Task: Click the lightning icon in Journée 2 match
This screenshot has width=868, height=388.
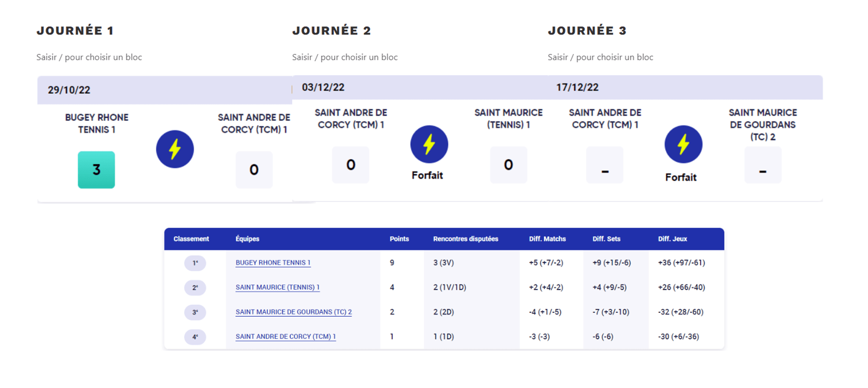Action: [429, 144]
